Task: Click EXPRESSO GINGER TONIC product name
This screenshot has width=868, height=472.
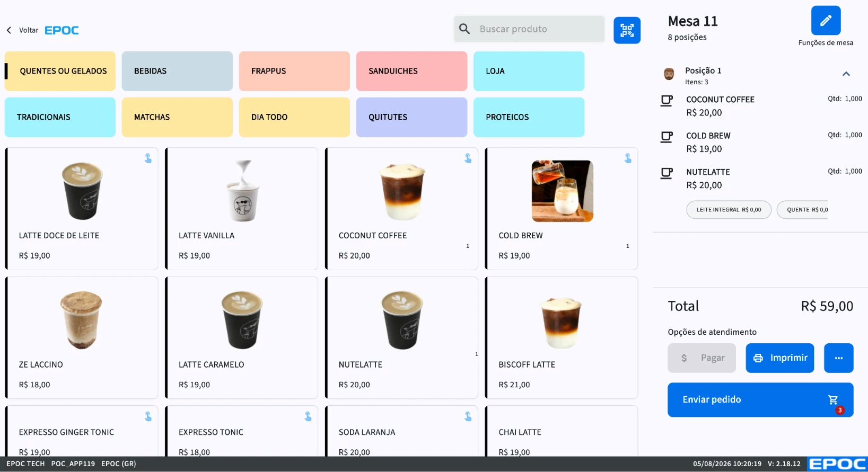Action: 66,432
